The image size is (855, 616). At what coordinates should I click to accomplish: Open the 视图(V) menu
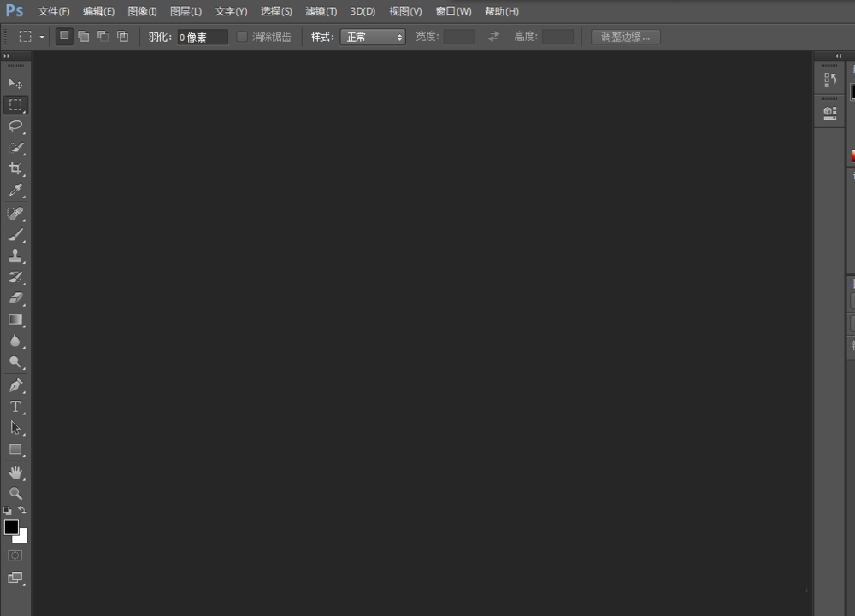coord(405,11)
